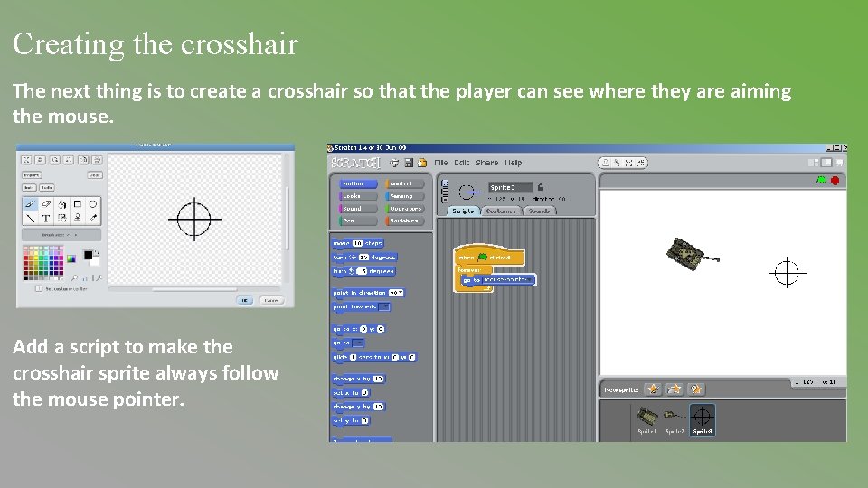Click the Save floppy disk icon in Scratch
This screenshot has height=488, width=868.
click(409, 163)
